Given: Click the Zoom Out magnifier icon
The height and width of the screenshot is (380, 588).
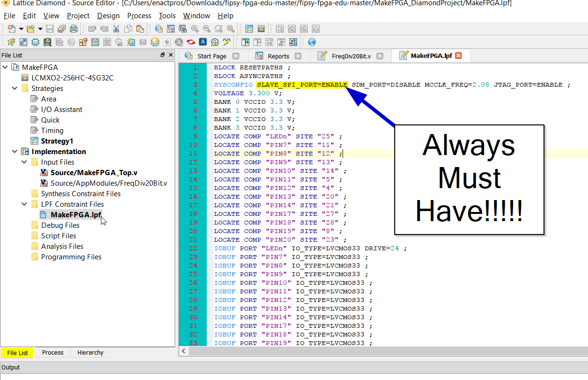Looking at the screenshot, I should [x=207, y=29].
